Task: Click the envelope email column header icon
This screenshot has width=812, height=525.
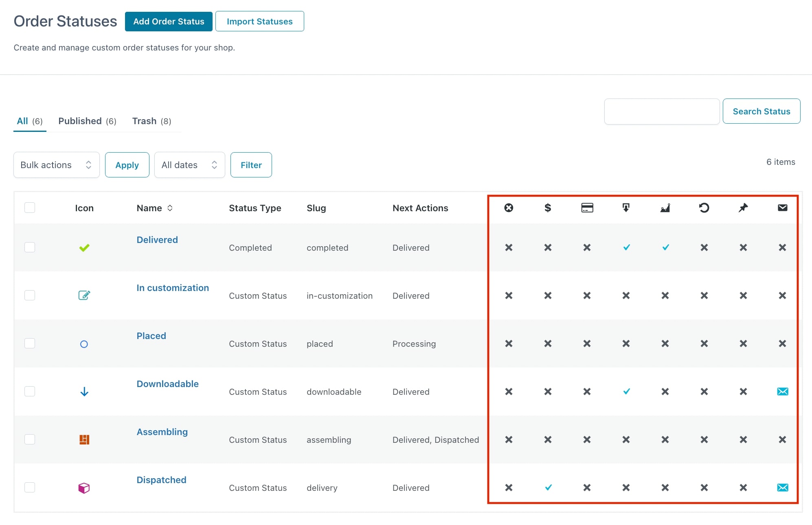Action: pos(782,208)
